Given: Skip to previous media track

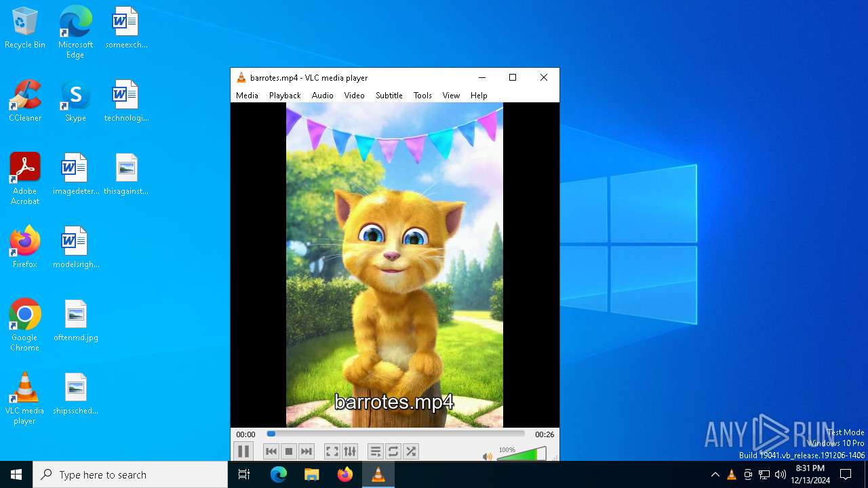Looking at the screenshot, I should point(271,451).
